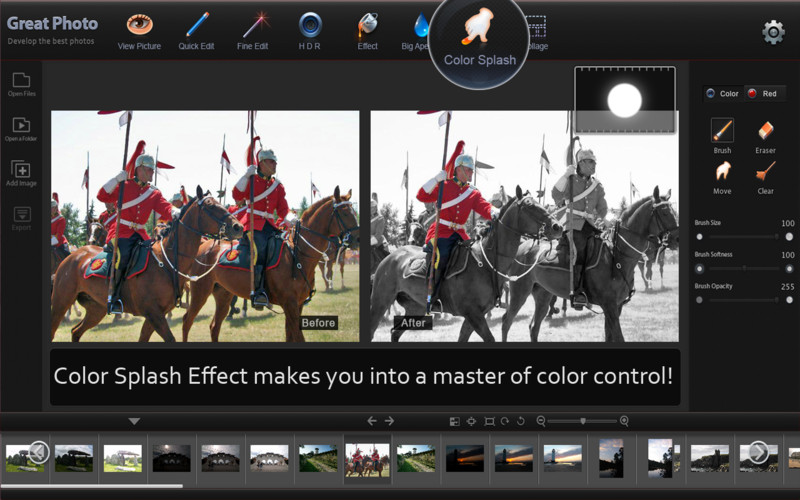The image size is (800, 500).
Task: Click the Export button in sidebar
Action: [x=21, y=219]
